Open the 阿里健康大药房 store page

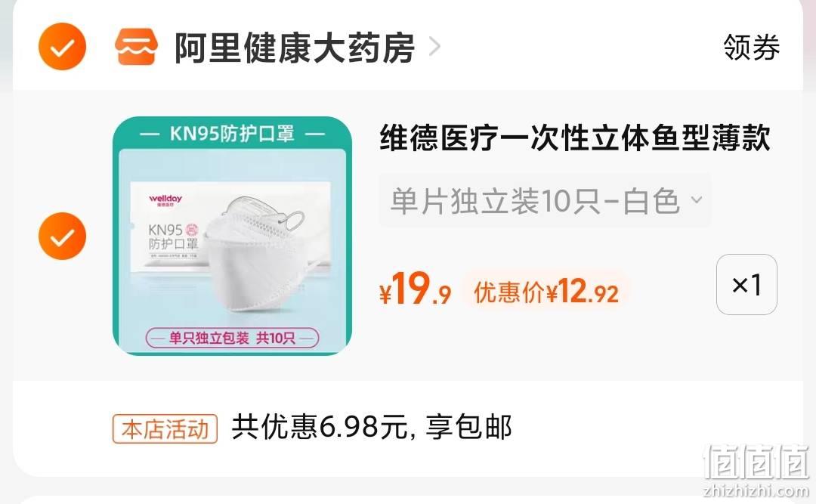tap(294, 48)
